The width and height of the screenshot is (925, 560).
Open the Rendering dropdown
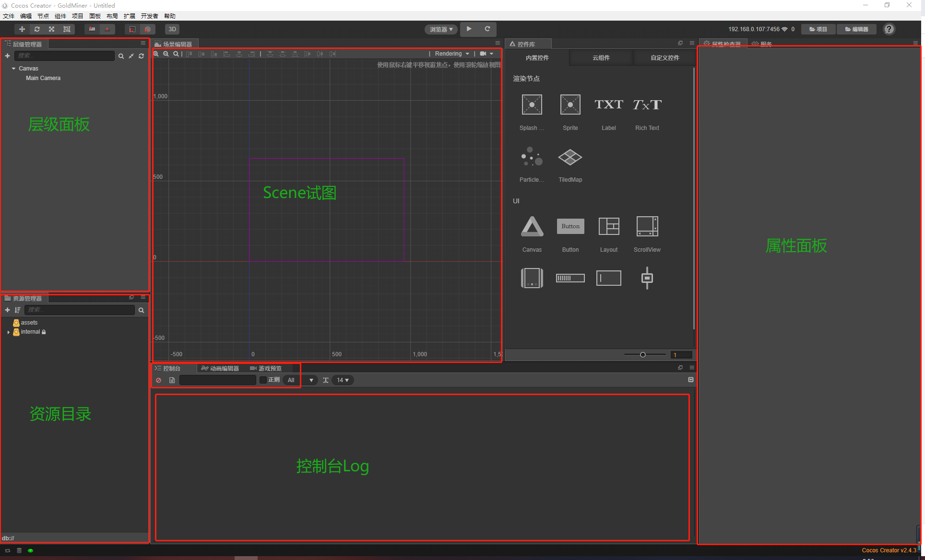pos(451,54)
